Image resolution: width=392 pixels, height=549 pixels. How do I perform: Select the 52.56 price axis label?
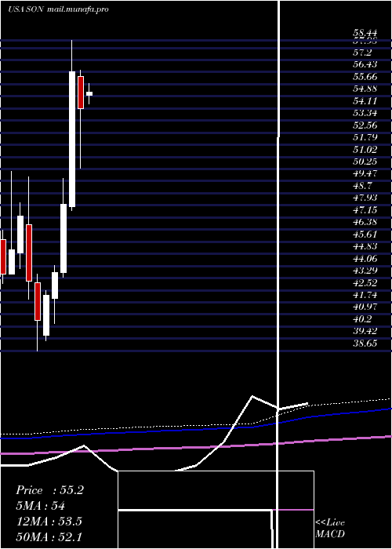(x=365, y=125)
